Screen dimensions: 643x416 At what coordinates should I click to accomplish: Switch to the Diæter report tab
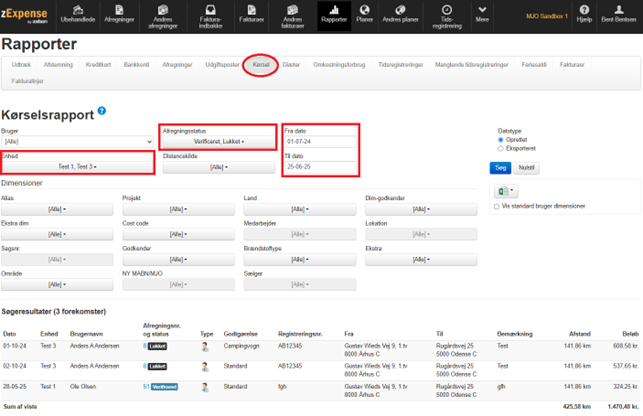coord(291,65)
